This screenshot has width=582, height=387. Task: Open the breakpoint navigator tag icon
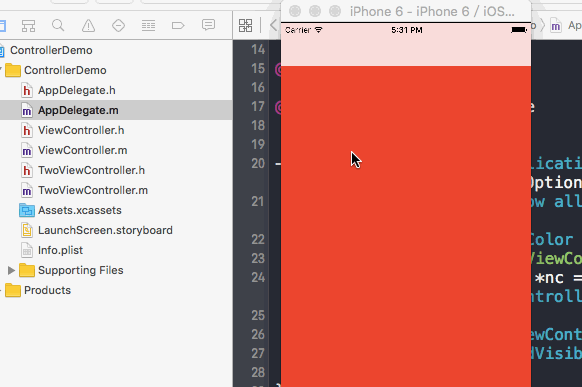[x=178, y=26]
